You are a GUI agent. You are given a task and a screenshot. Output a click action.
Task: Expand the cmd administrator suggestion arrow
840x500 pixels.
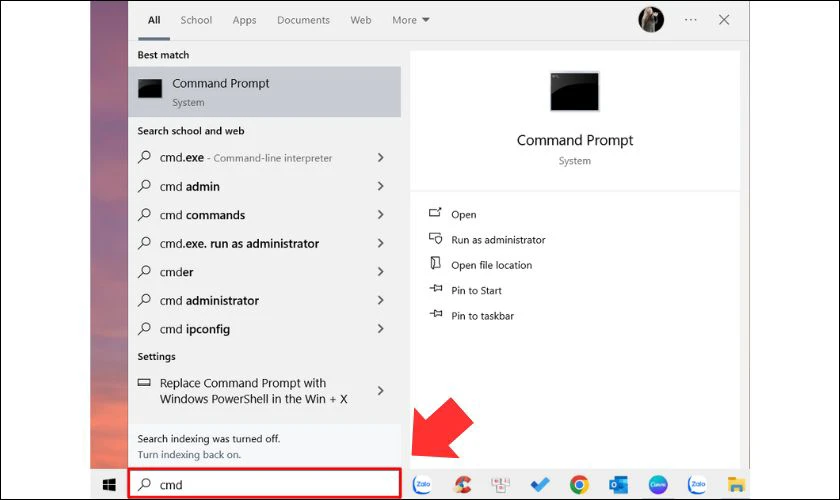coord(380,300)
